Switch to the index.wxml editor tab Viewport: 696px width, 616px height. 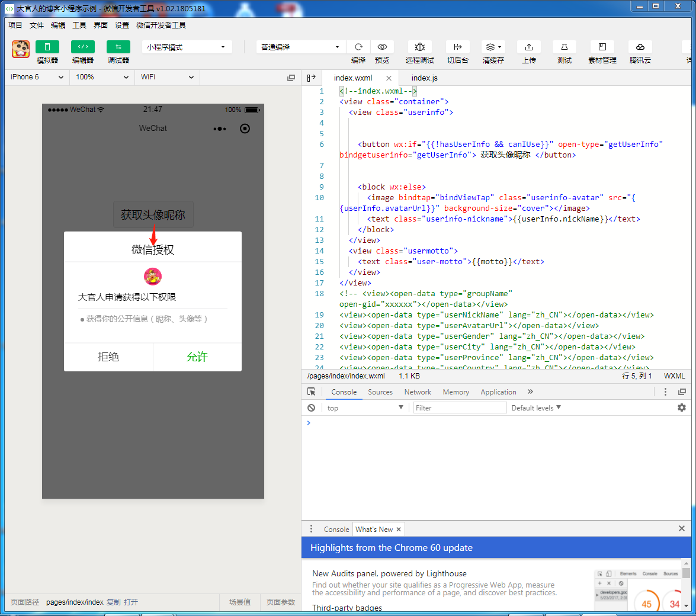pos(353,78)
